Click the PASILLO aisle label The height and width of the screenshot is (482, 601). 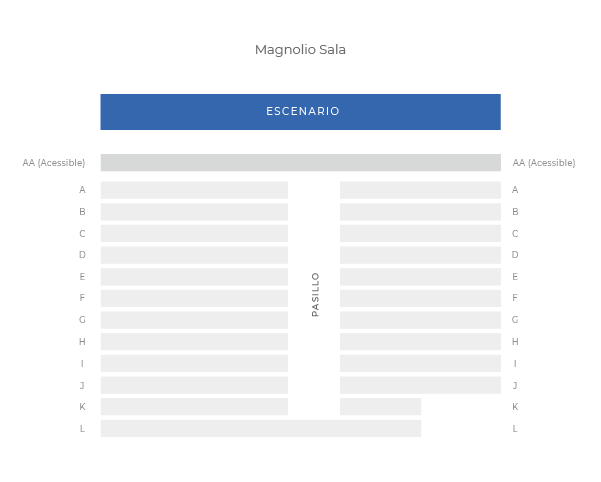pos(316,295)
